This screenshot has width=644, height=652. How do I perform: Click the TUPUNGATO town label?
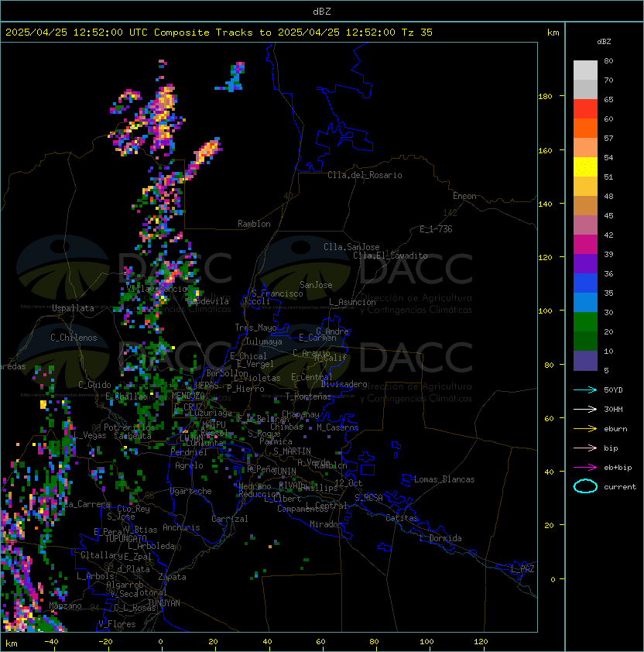pos(125,539)
